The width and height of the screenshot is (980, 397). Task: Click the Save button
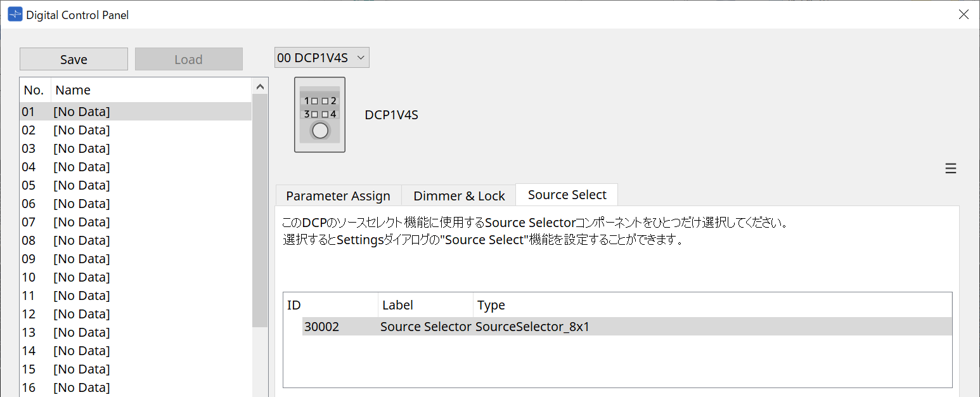(x=74, y=59)
